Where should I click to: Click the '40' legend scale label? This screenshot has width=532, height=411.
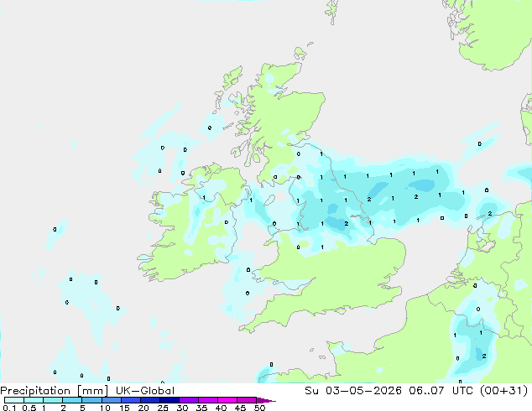click(x=222, y=408)
